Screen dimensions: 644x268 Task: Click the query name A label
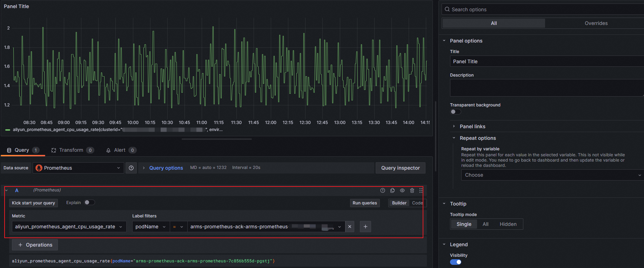(16, 190)
